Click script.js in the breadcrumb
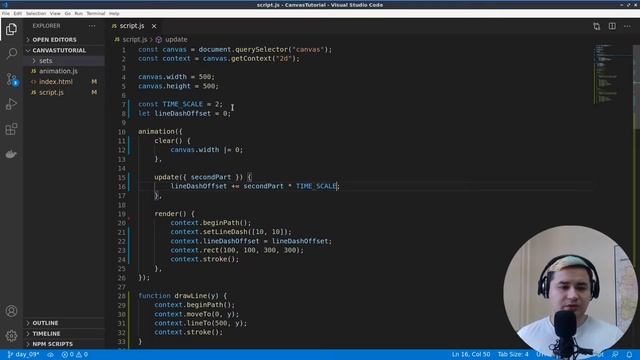Image resolution: width=640 pixels, height=360 pixels. [x=135, y=40]
